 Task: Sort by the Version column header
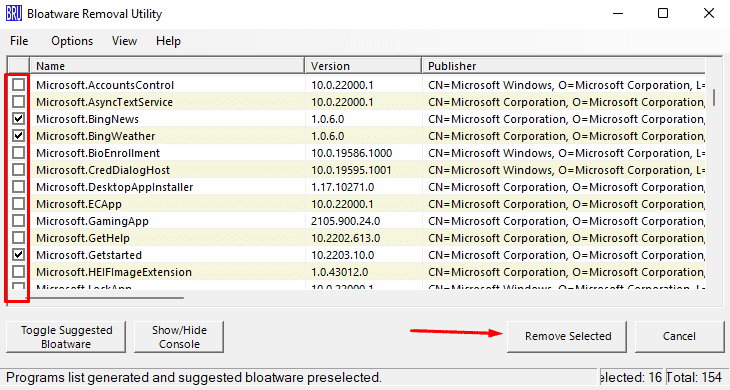point(363,66)
